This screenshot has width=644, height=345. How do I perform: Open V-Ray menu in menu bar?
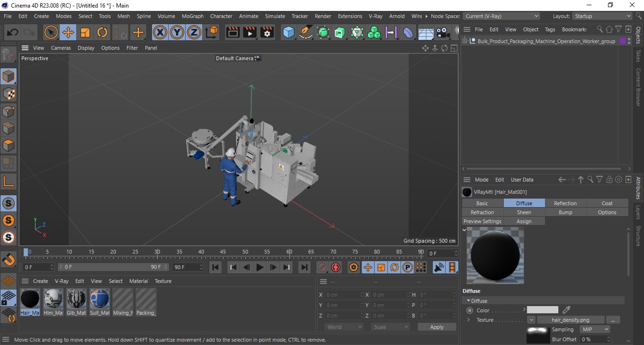376,16
